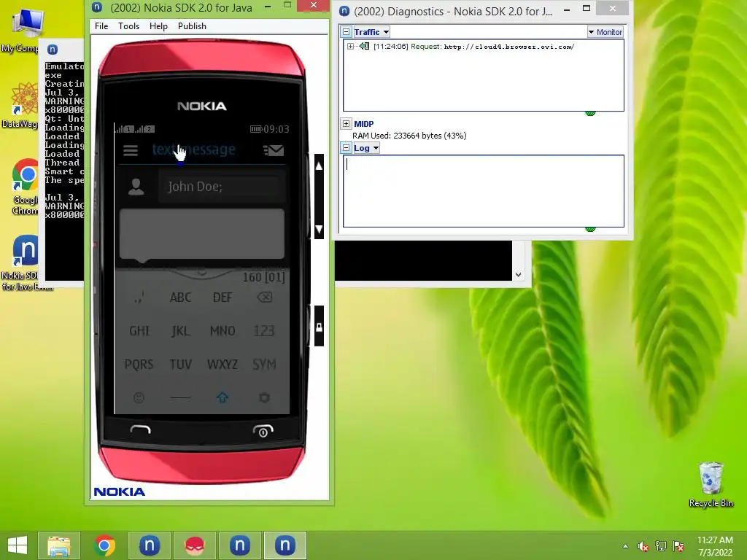Collapse the Log section

(347, 147)
